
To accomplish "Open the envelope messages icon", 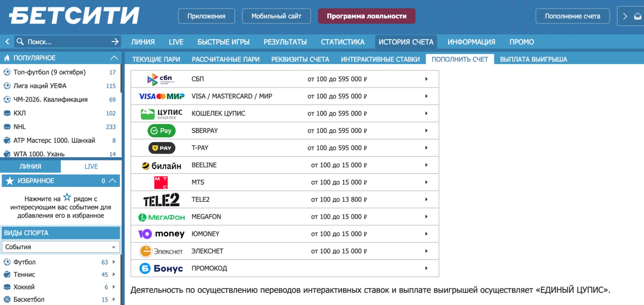I will coord(638,16).
